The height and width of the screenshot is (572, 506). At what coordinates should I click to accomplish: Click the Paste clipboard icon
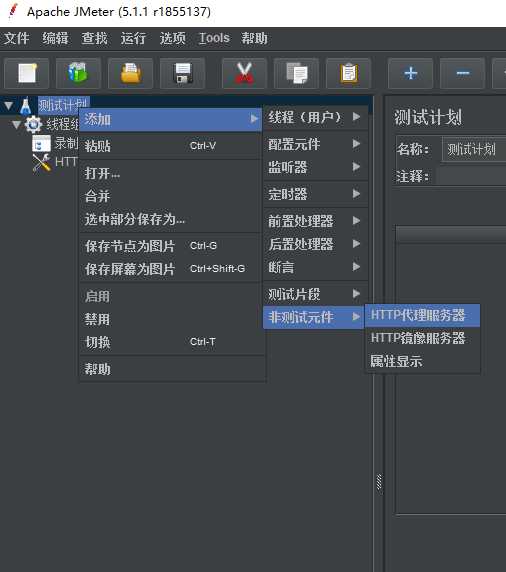349,73
